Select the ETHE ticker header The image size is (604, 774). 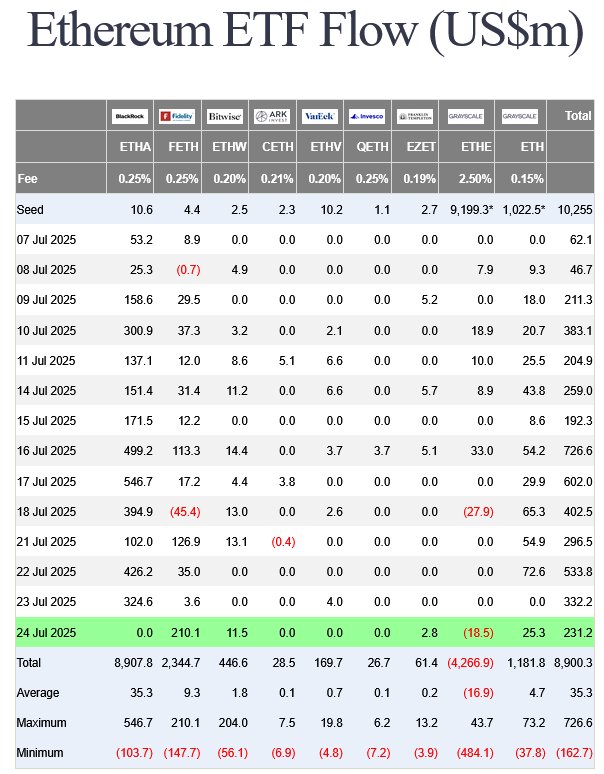[x=476, y=147]
